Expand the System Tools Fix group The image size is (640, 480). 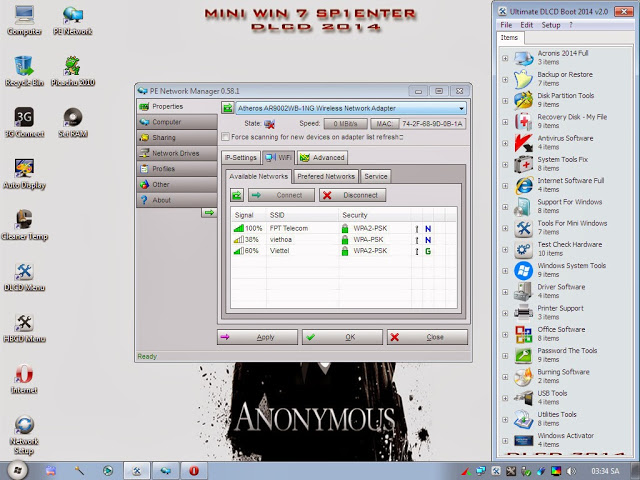pyautogui.click(x=505, y=164)
